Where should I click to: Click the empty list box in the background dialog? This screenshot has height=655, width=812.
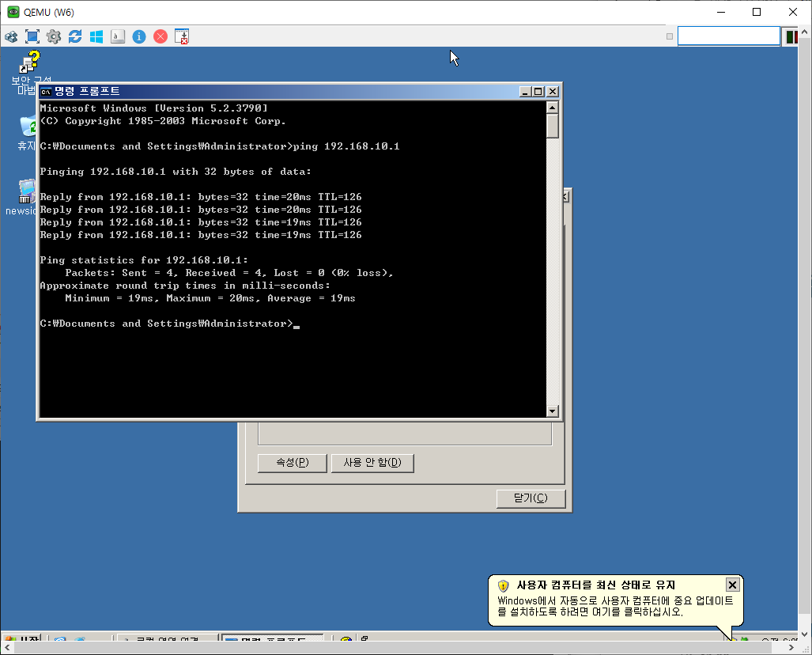tap(405, 434)
